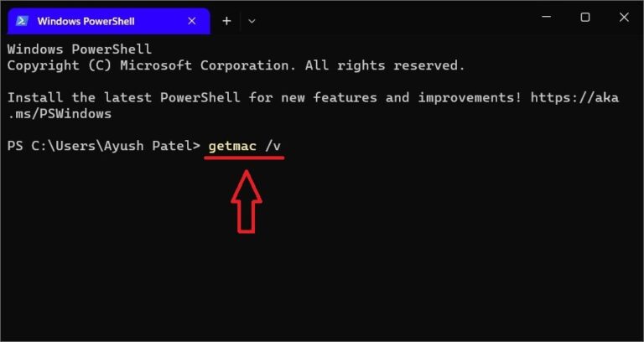Click the .ms/PSWindows link continuation
644x342 pixels.
click(60, 114)
